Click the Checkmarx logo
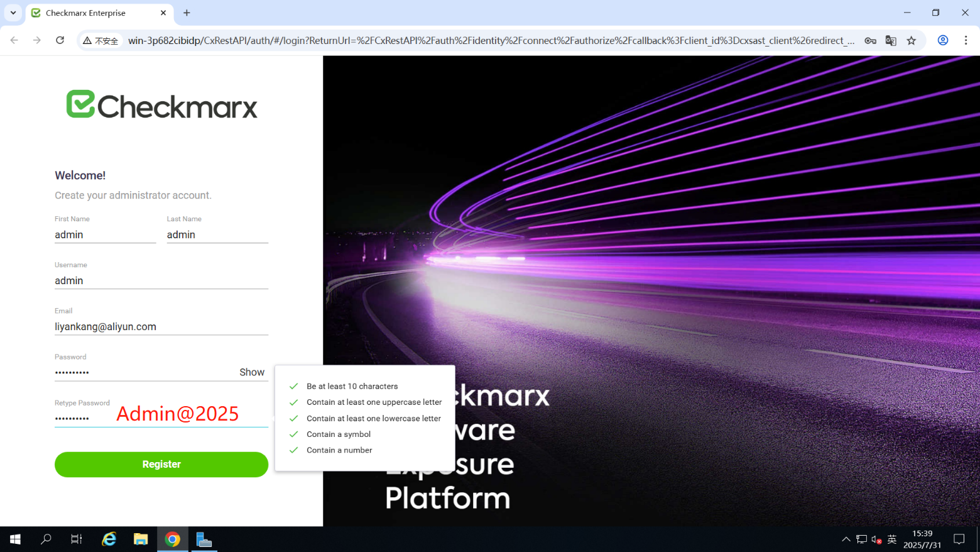The image size is (980, 552). 162,104
